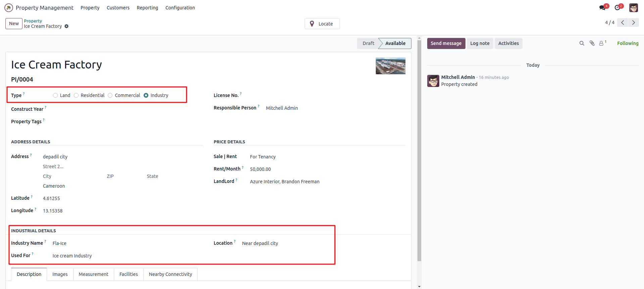Open the Following dropdown

tap(628, 43)
